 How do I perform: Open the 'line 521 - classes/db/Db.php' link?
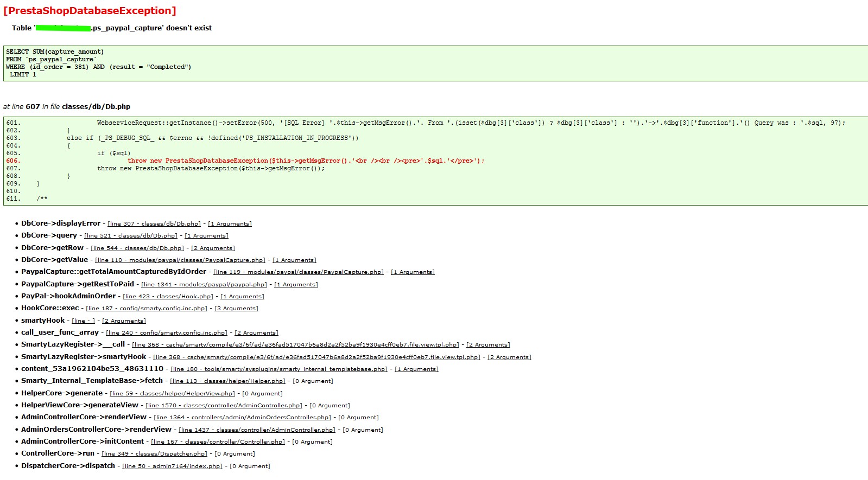tap(131, 236)
